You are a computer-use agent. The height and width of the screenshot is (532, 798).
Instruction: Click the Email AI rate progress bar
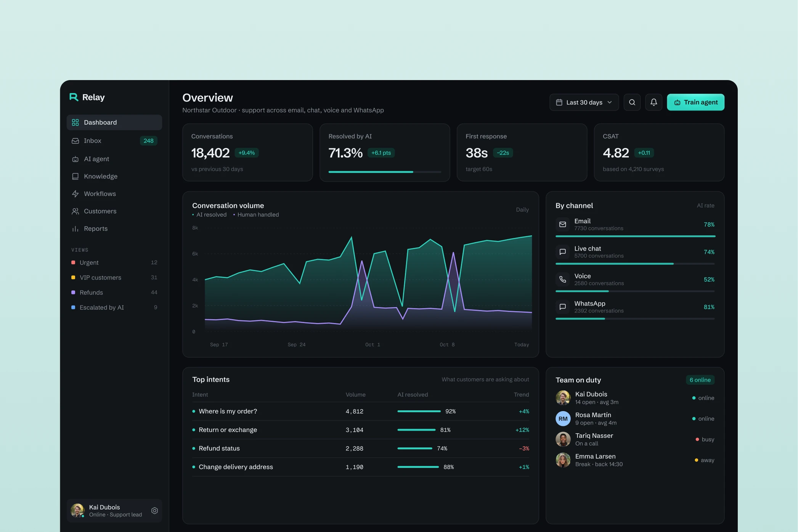(x=635, y=236)
